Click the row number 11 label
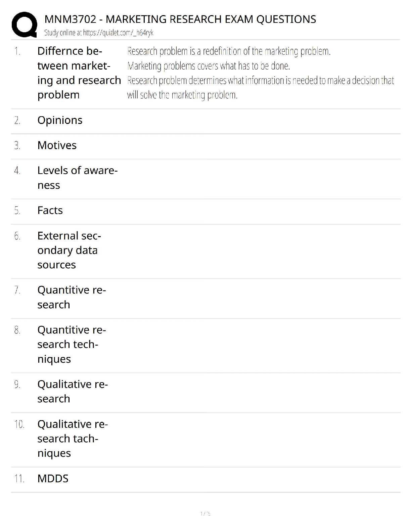Viewport: 411px width, 532px height. (19, 479)
